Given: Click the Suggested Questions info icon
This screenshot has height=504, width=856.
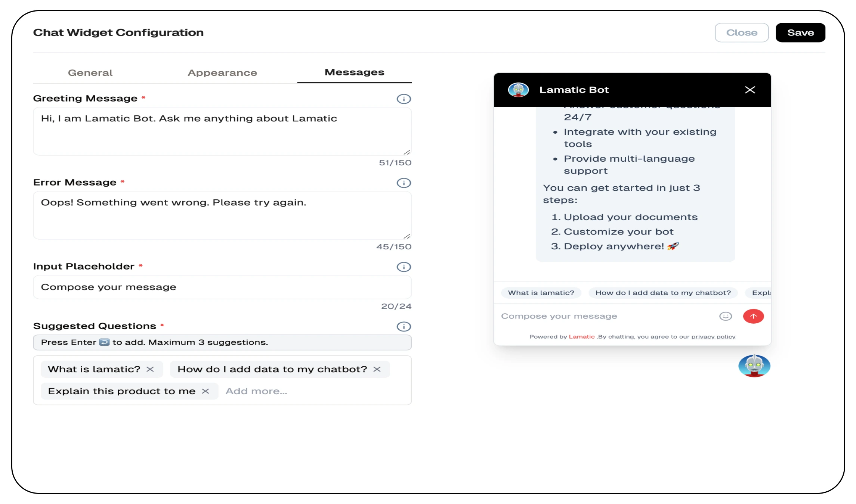Looking at the screenshot, I should pyautogui.click(x=404, y=326).
